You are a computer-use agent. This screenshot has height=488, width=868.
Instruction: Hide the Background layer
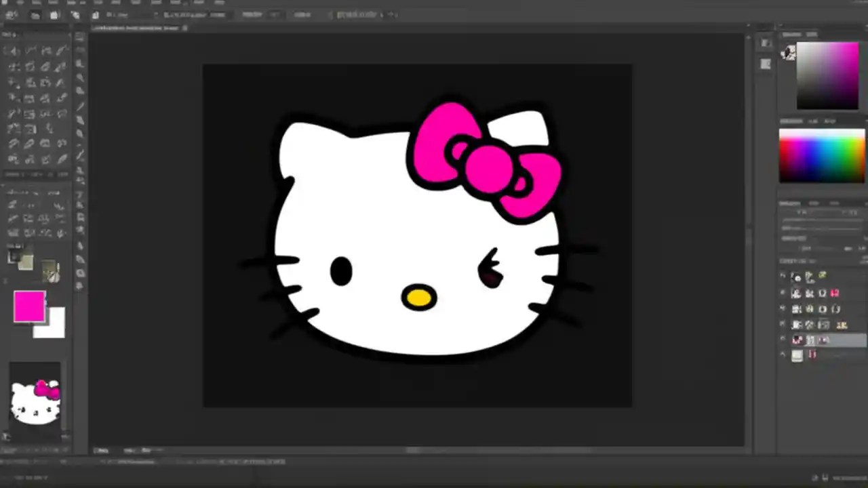783,356
